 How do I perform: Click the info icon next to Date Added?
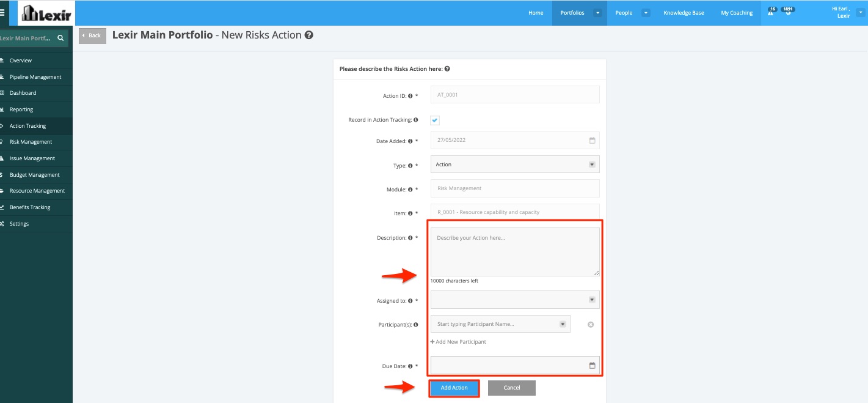tap(410, 141)
